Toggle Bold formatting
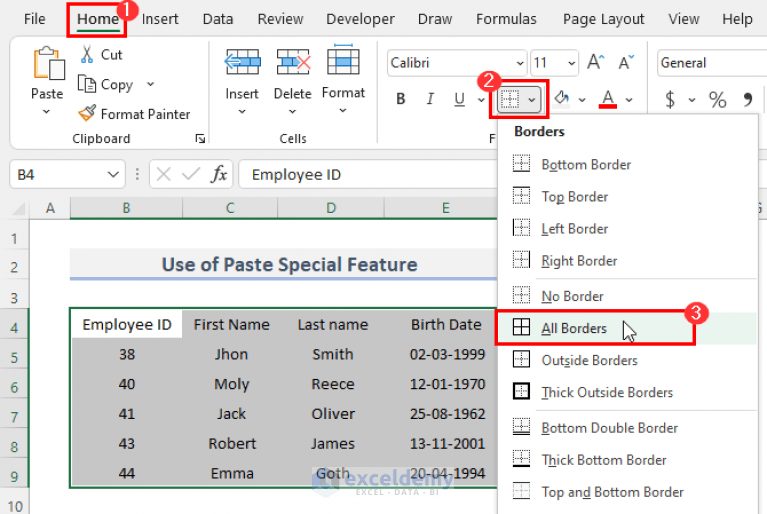The width and height of the screenshot is (767, 514). pos(401,99)
